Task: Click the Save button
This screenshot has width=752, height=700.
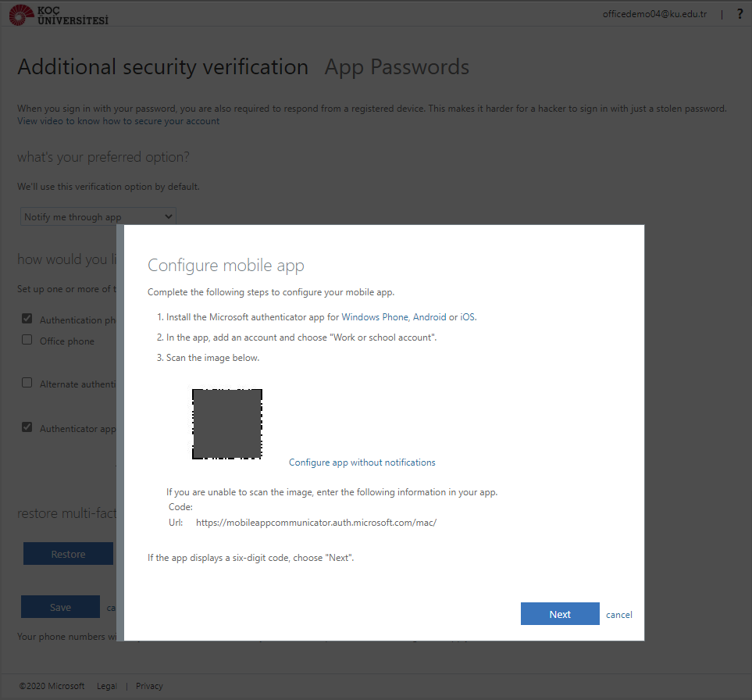Action: (60, 607)
